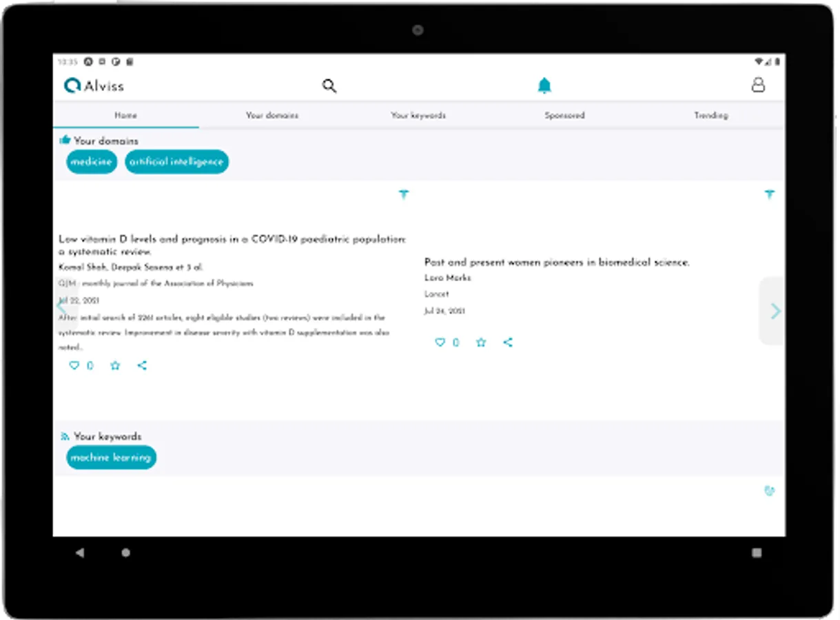This screenshot has height=620, width=840.
Task: Share the vitamin D COVID-19 article
Action: pyautogui.click(x=142, y=366)
